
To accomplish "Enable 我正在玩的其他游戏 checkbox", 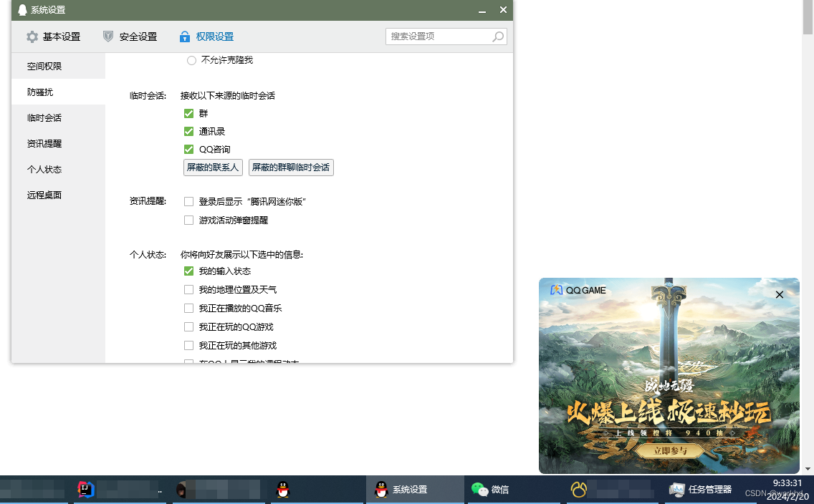I will [x=189, y=346].
